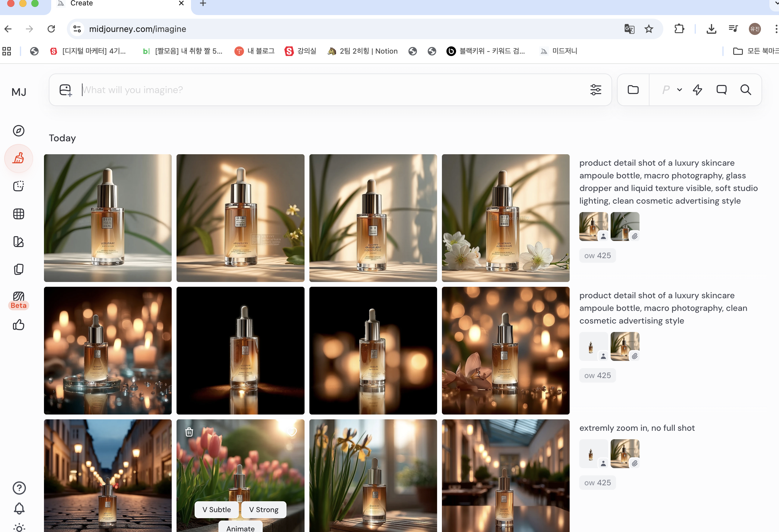Image resolution: width=779 pixels, height=532 pixels.
Task: Click the folder icon beside prompt bar
Action: pos(633,90)
